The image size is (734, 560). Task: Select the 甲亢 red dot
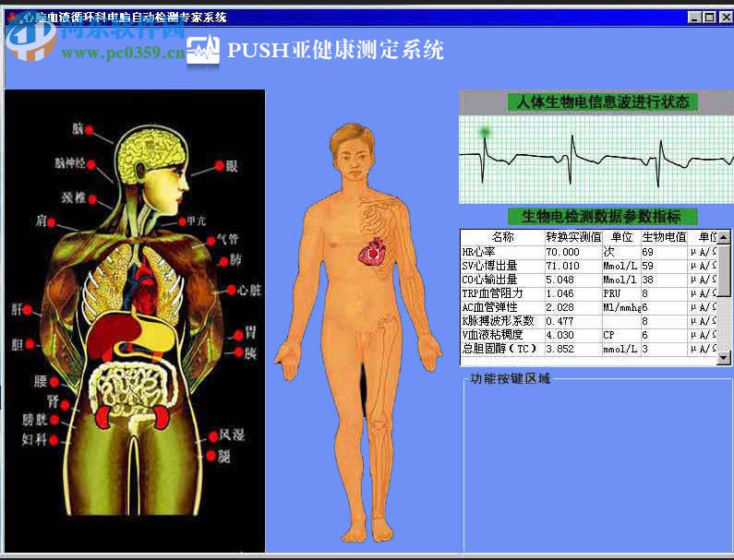[182, 221]
